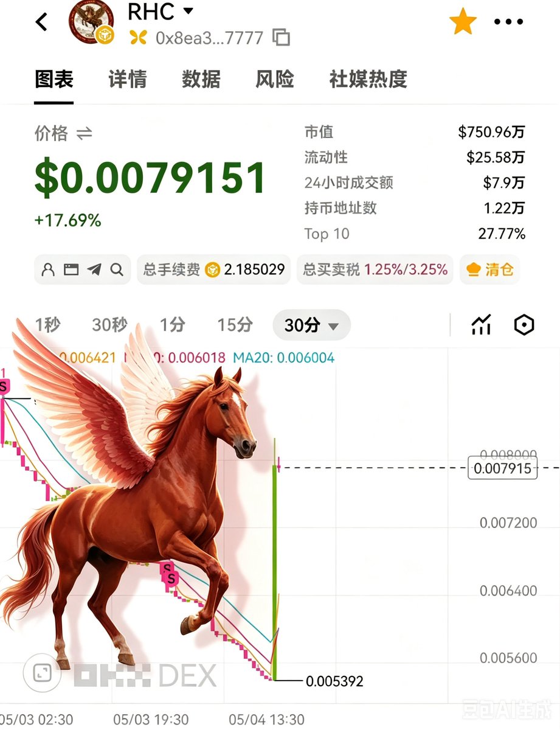Viewport: 560px width, 730px height.
Task: Open the chart indicators icon
Action: pyautogui.click(x=481, y=325)
